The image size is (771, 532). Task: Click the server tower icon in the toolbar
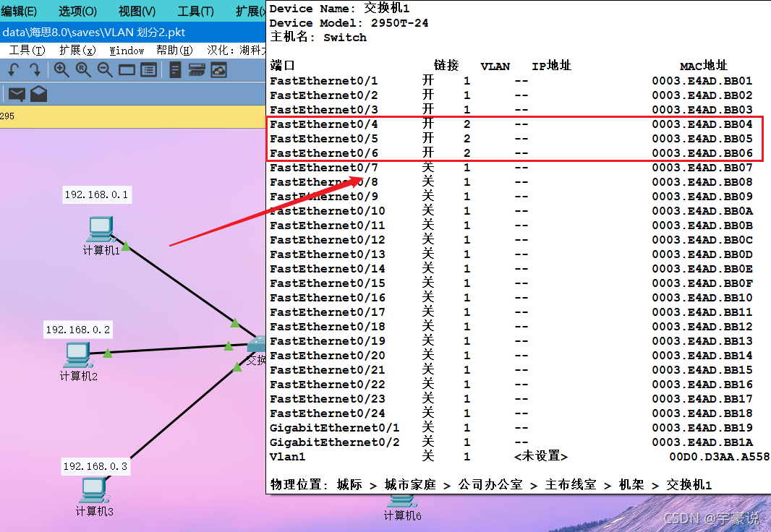176,70
